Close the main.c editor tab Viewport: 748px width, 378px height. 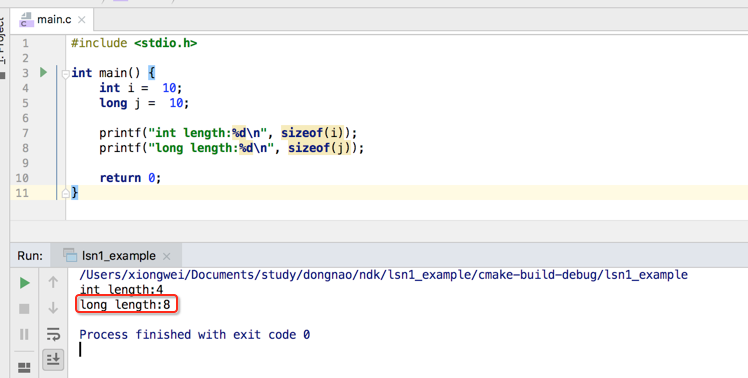tap(82, 20)
